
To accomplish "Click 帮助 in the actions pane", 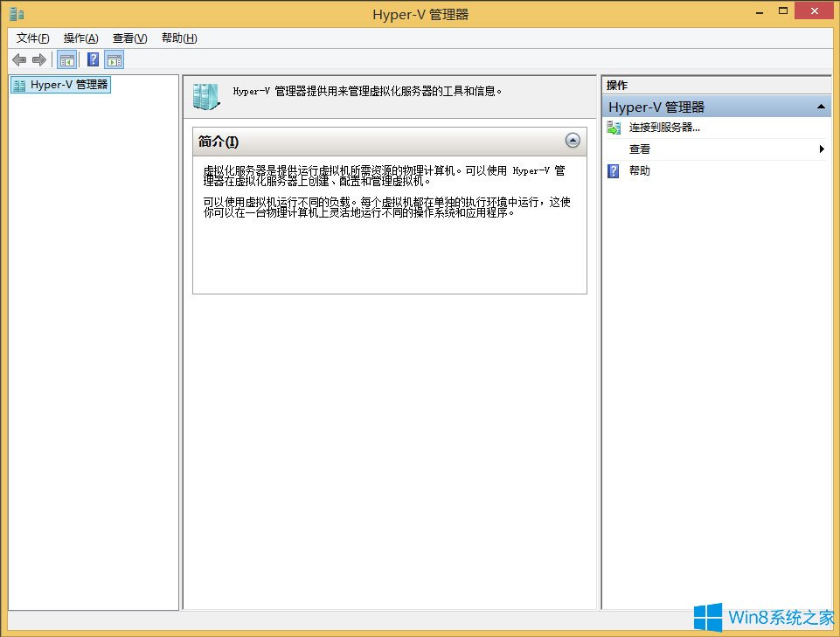I will pyautogui.click(x=640, y=171).
